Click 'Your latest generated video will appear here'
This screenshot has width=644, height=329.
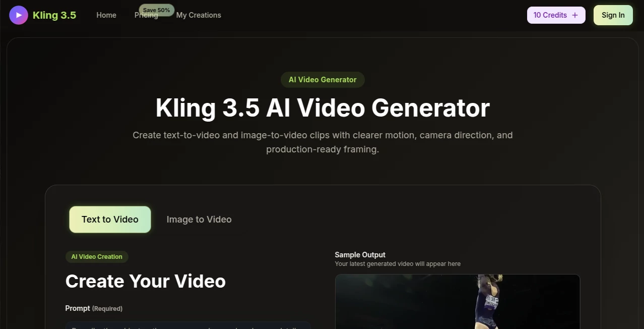(398, 264)
